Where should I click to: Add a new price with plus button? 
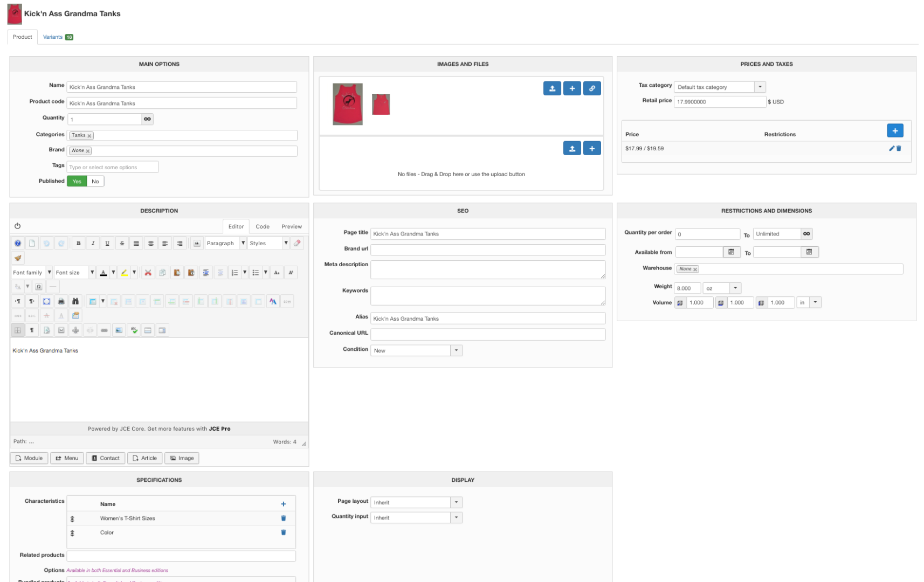click(x=895, y=131)
